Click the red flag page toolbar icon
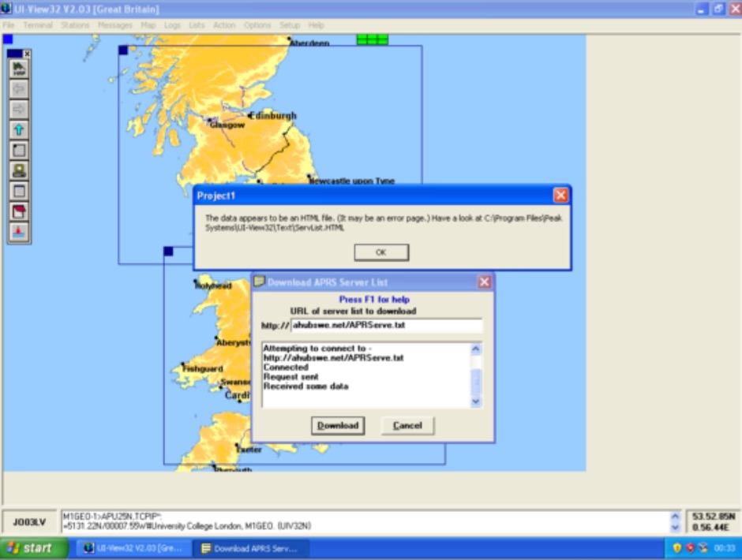 coord(19,211)
